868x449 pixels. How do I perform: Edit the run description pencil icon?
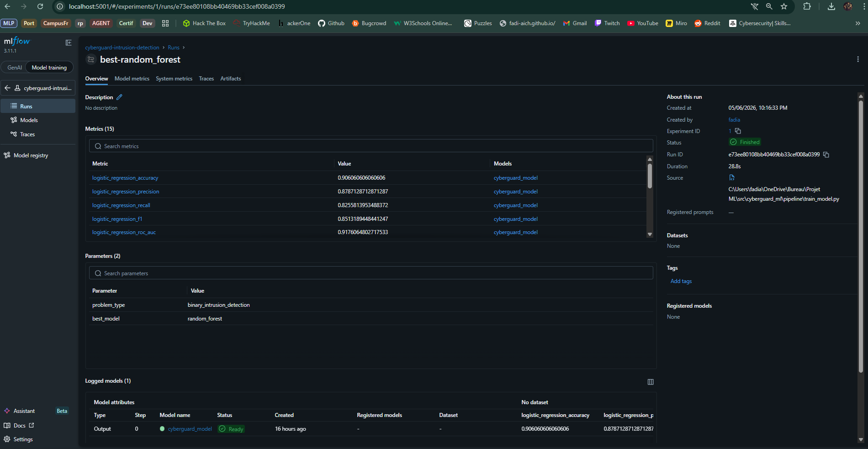coord(119,97)
